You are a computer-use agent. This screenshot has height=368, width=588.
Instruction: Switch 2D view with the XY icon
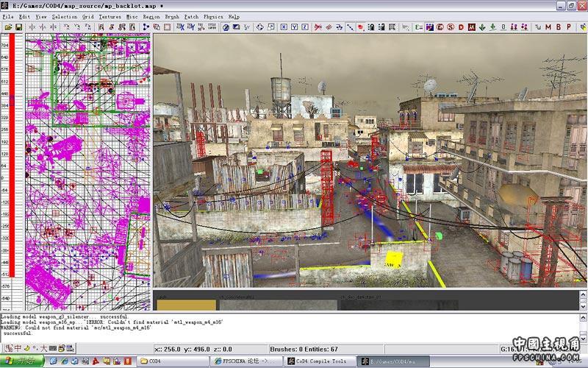247,27
